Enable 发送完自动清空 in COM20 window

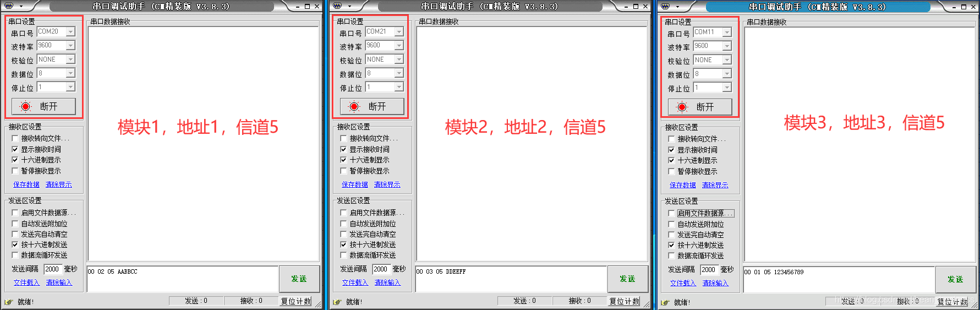coord(15,234)
